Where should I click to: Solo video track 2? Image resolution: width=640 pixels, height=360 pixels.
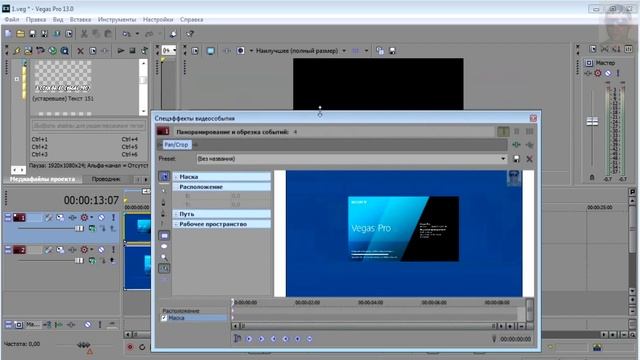coord(113,250)
